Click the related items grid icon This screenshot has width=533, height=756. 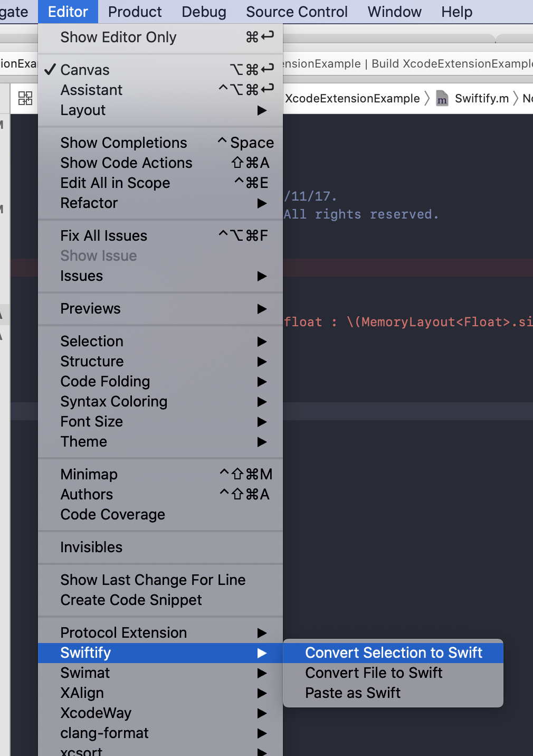click(25, 98)
